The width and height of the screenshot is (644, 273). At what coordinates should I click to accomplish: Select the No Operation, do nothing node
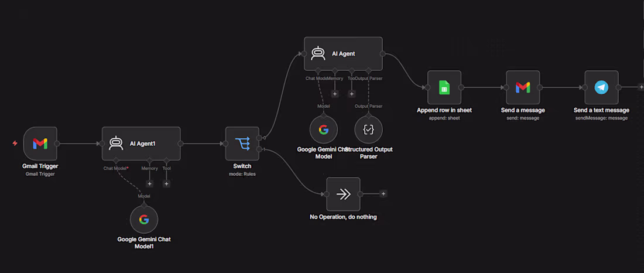click(x=343, y=194)
